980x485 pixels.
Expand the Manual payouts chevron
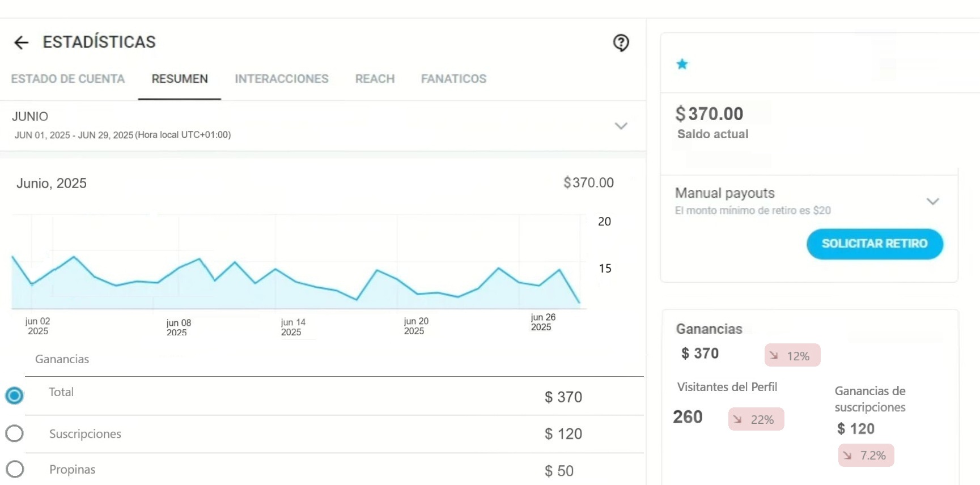[x=932, y=202]
